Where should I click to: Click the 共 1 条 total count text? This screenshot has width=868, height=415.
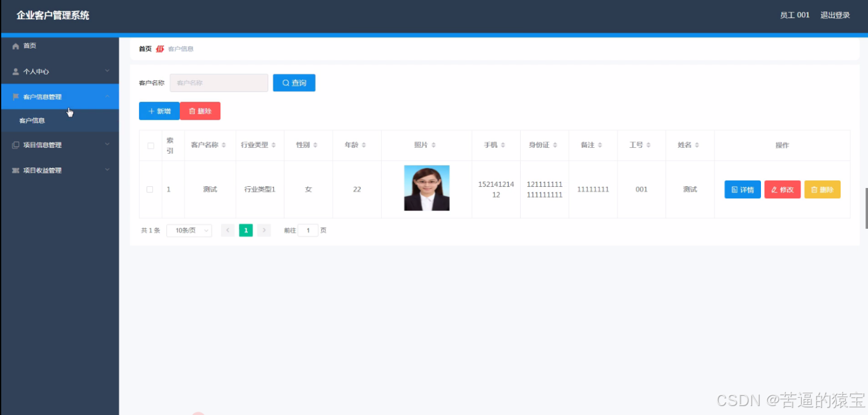[150, 231]
